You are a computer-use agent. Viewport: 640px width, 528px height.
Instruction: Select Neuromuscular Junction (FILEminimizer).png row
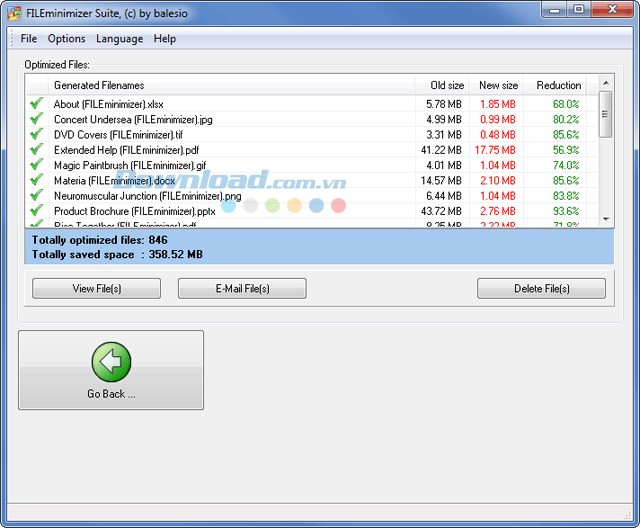point(312,196)
